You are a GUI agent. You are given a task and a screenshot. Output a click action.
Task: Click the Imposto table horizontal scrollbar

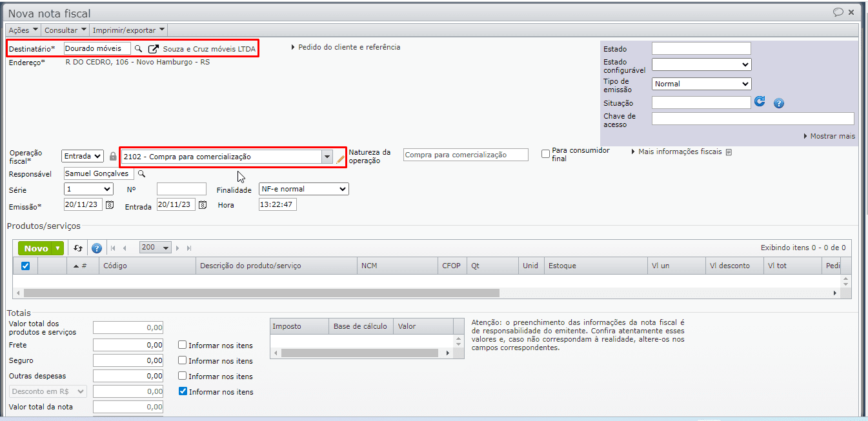click(359, 353)
